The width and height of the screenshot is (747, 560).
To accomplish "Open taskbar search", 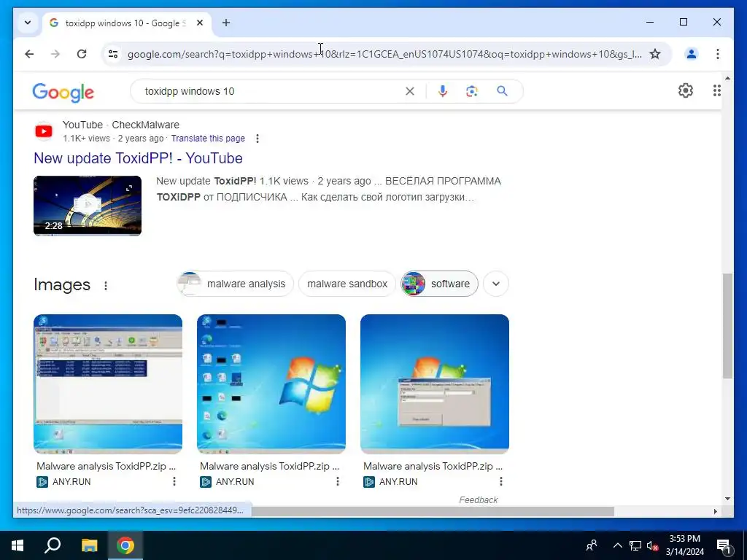I will 53,545.
